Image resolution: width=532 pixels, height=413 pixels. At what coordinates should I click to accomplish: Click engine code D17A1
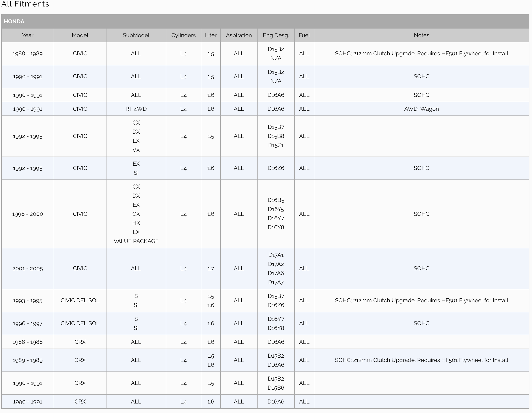pyautogui.click(x=276, y=255)
